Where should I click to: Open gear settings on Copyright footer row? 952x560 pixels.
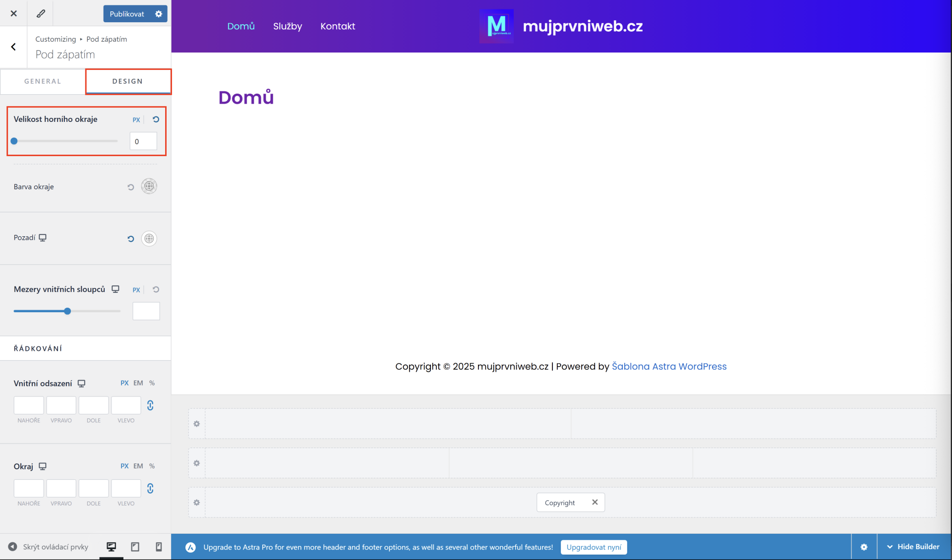pos(196,502)
